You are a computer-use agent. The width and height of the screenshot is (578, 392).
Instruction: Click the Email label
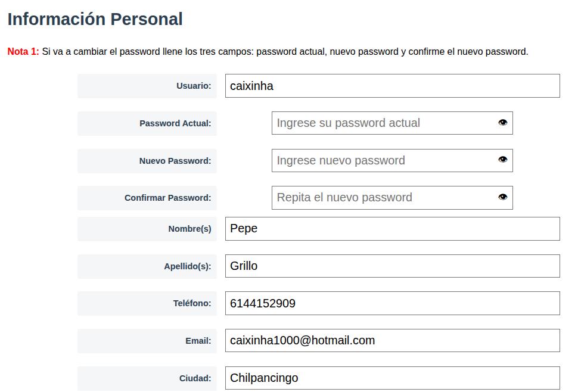click(x=198, y=341)
